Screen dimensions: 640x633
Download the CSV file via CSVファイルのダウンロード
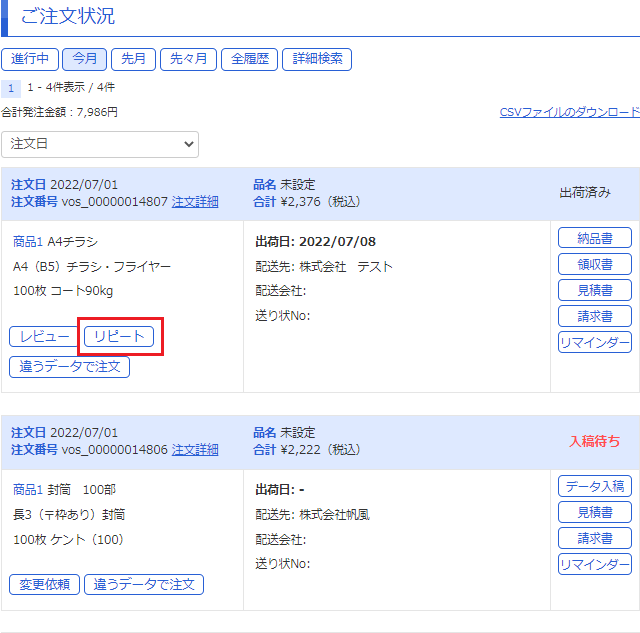pos(569,112)
